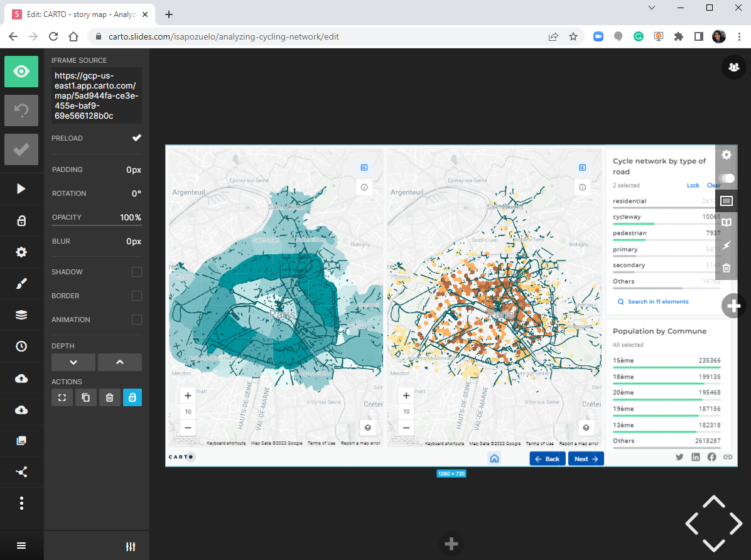Open the style brush tool in sidebar

pos(21,284)
